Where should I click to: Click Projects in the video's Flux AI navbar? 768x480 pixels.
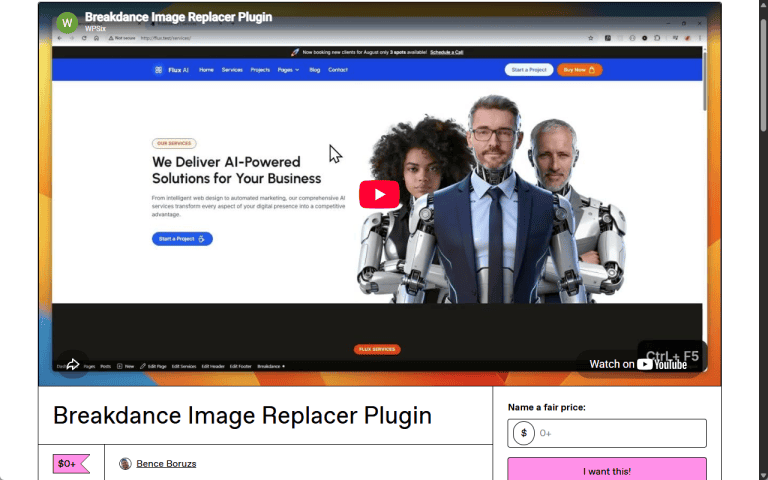tap(260, 70)
